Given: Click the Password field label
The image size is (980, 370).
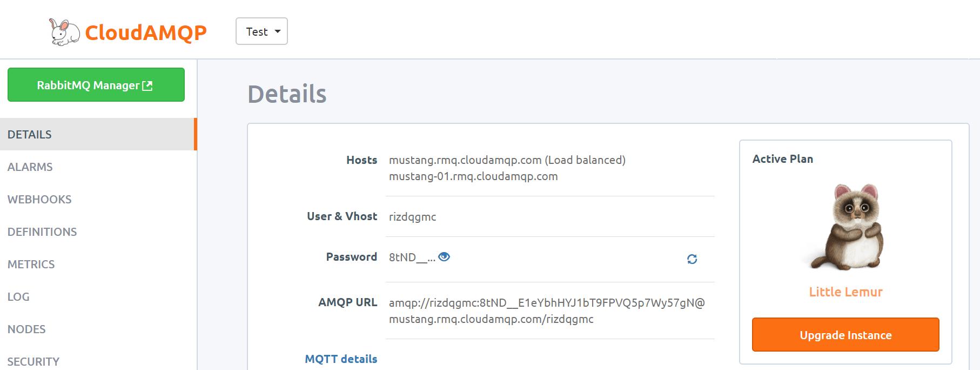Looking at the screenshot, I should click(351, 257).
